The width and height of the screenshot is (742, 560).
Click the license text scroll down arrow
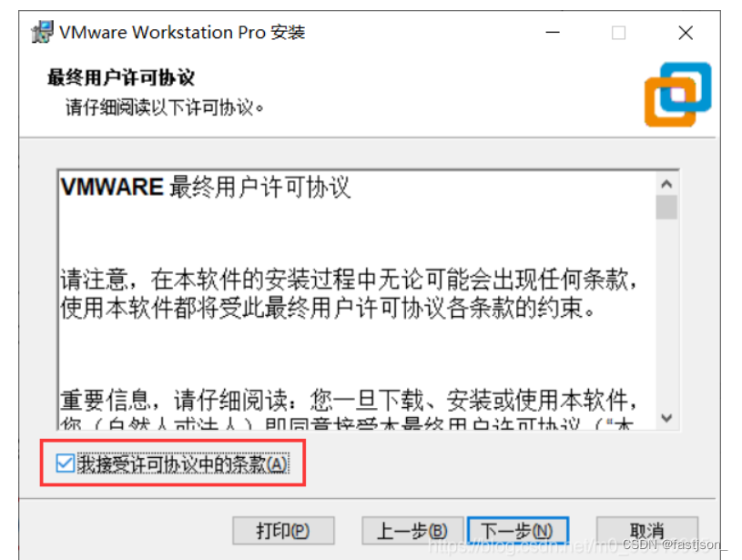[666, 418]
